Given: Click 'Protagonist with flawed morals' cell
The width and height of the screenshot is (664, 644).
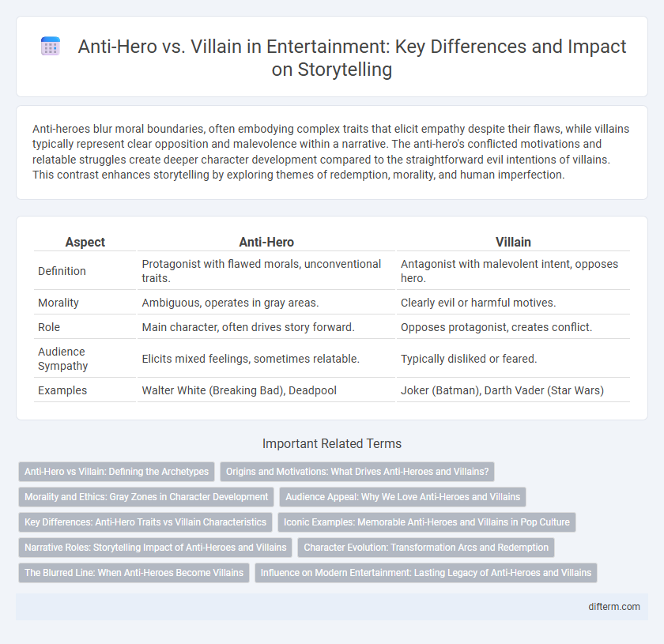Looking at the screenshot, I should pos(266,271).
